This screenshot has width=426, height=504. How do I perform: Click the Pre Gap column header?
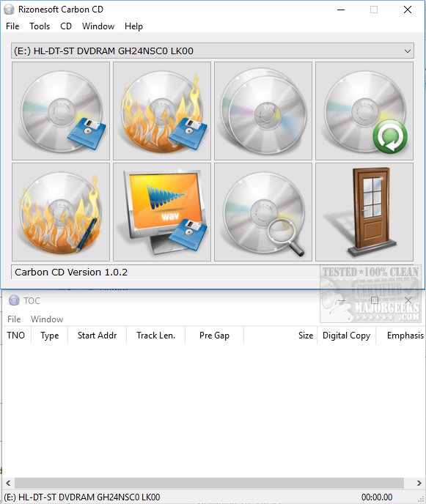click(214, 336)
